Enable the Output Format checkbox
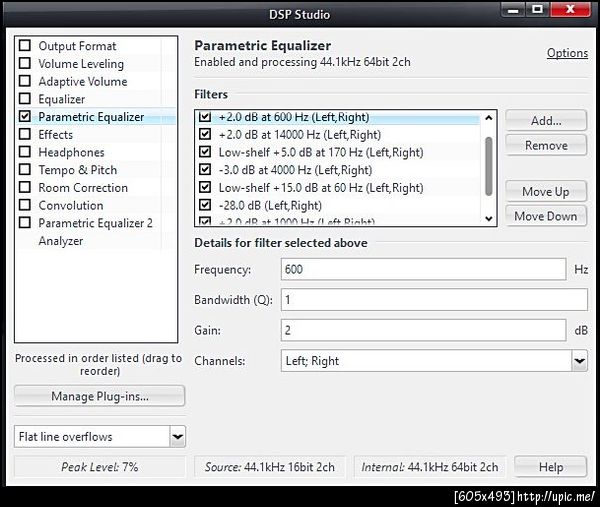The width and height of the screenshot is (600, 507). (25, 46)
